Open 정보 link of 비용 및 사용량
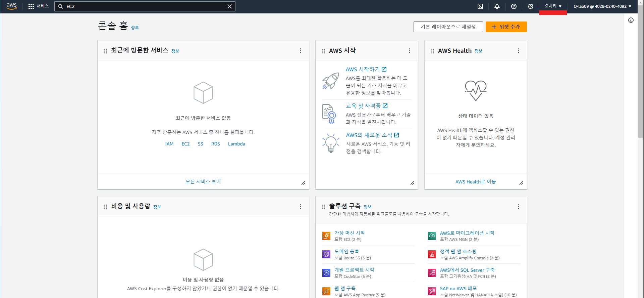 (157, 207)
